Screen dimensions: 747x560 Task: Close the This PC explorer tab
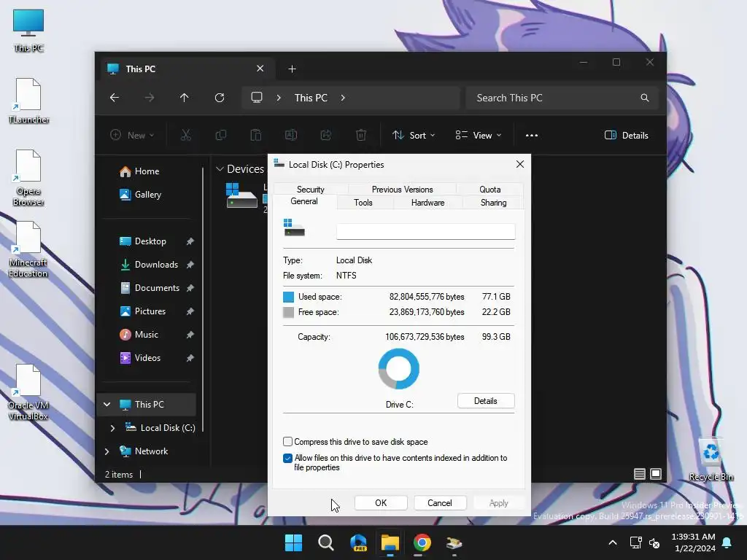click(260, 69)
